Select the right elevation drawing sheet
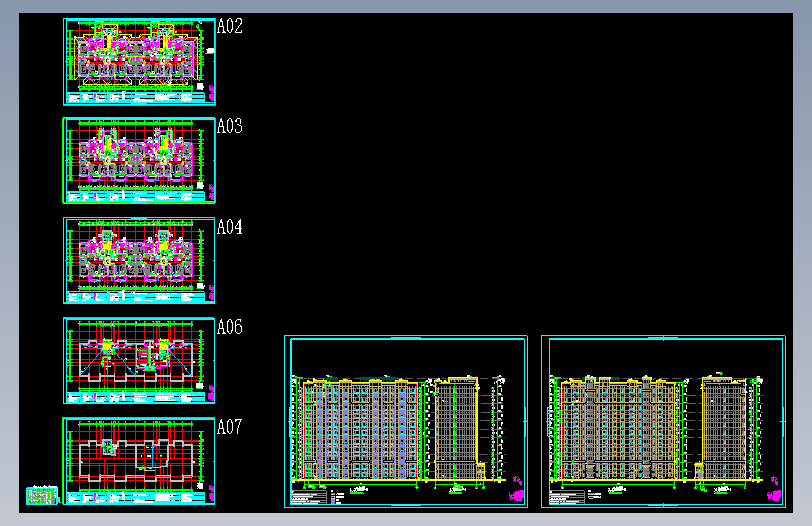 point(663,421)
